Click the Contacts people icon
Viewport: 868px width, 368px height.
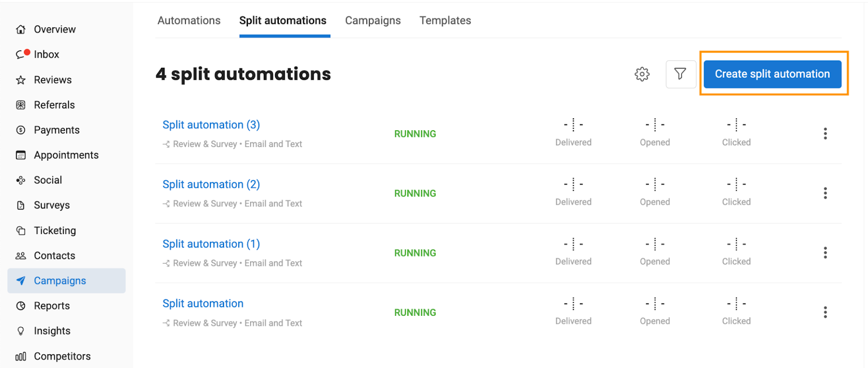(21, 256)
